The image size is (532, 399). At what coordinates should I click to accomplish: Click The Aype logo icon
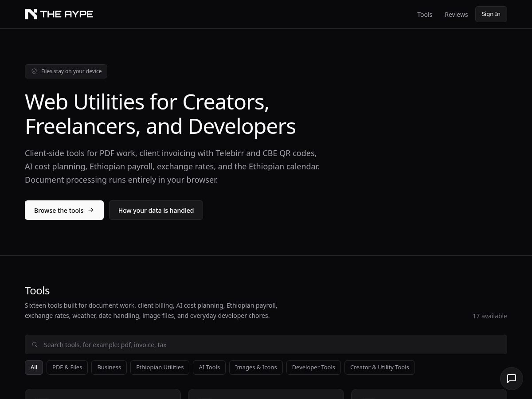coord(31,14)
